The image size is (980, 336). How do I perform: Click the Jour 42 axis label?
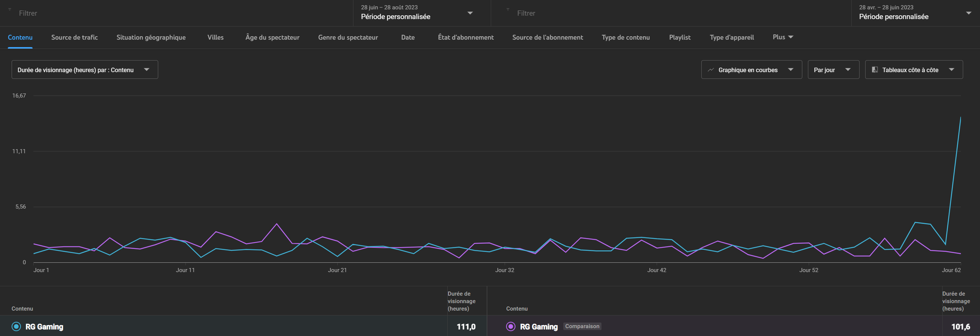tap(656, 270)
